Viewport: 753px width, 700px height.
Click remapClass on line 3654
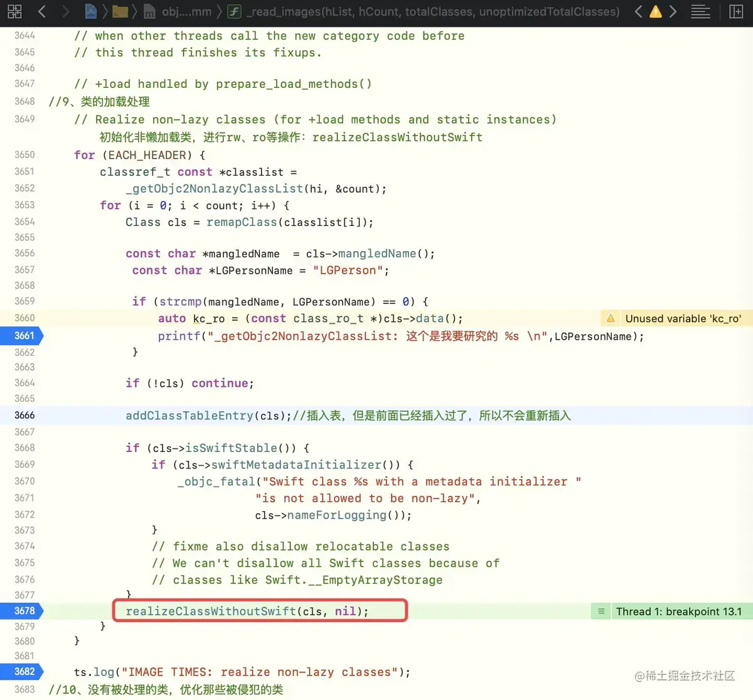point(242,222)
